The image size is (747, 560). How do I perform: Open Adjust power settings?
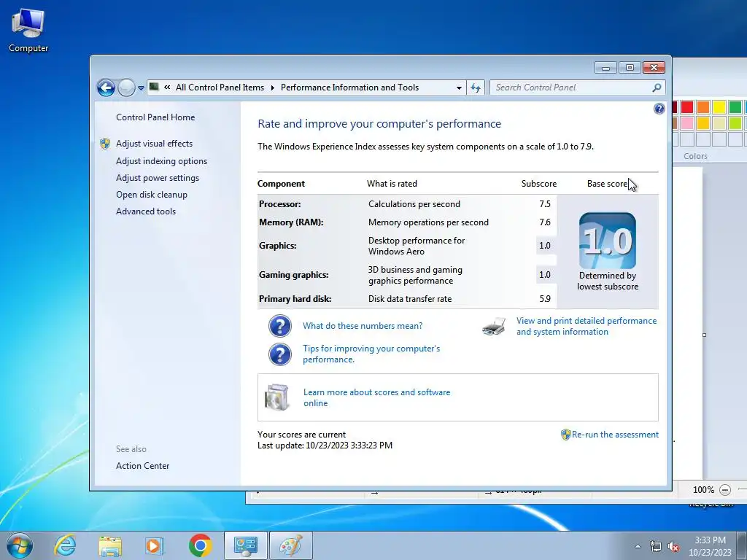click(x=158, y=178)
